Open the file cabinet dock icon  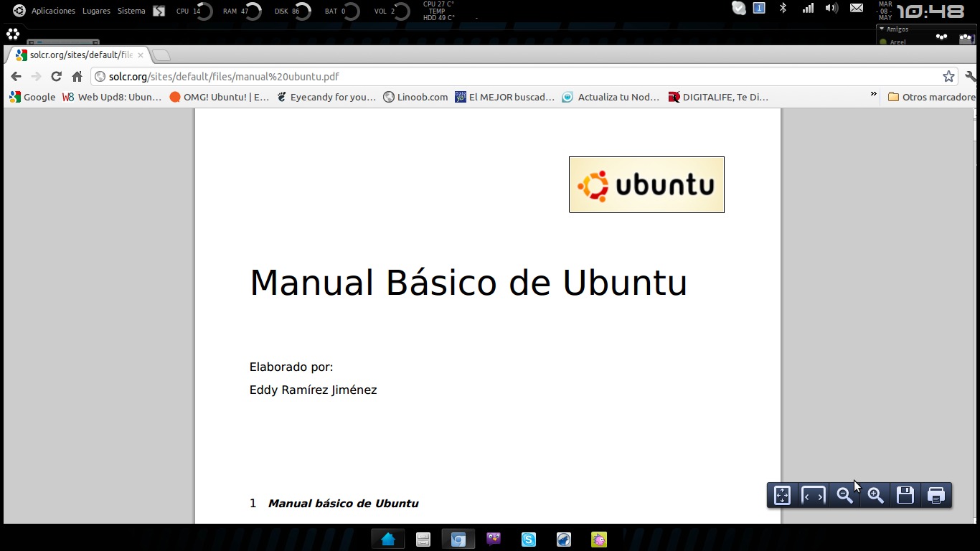point(423,540)
